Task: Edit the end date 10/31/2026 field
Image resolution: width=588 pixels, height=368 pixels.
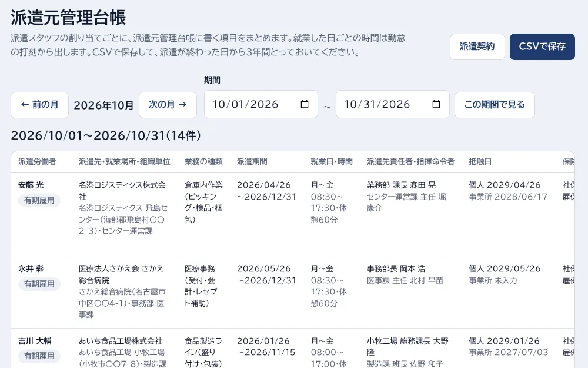Action: coord(393,104)
